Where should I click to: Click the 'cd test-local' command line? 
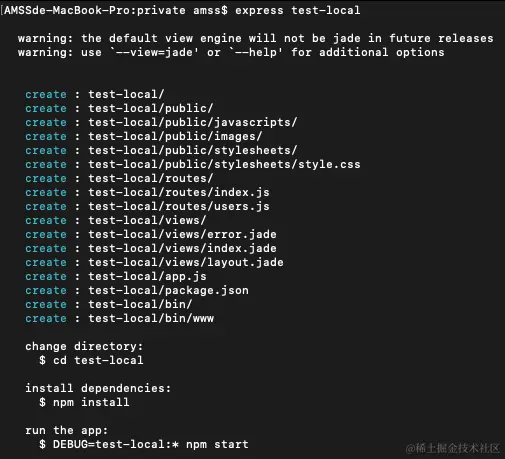(x=91, y=360)
